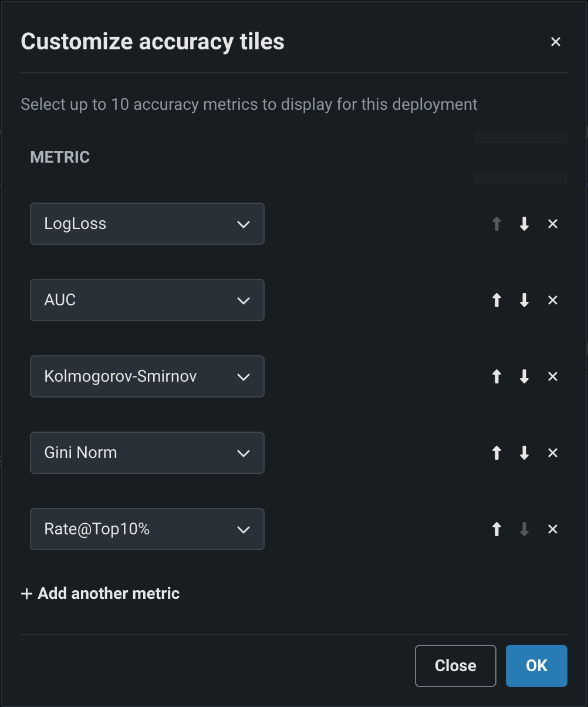The image size is (588, 707).
Task: Move LogLoss metric down
Action: (525, 224)
